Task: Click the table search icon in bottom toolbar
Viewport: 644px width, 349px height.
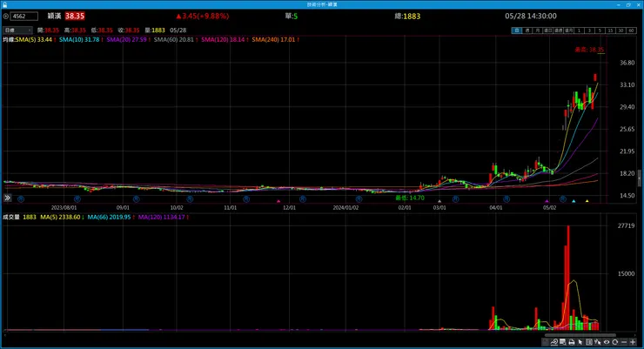Action: (563, 342)
